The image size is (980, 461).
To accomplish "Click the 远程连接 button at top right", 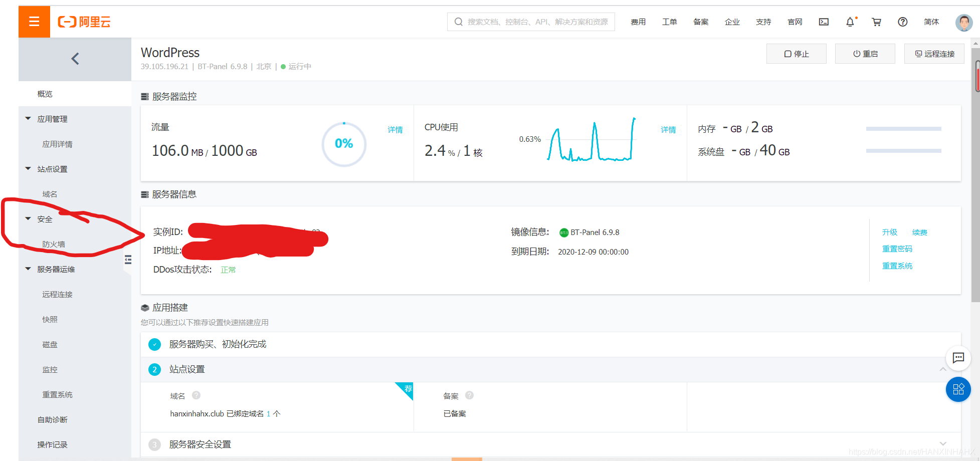I will coord(934,54).
